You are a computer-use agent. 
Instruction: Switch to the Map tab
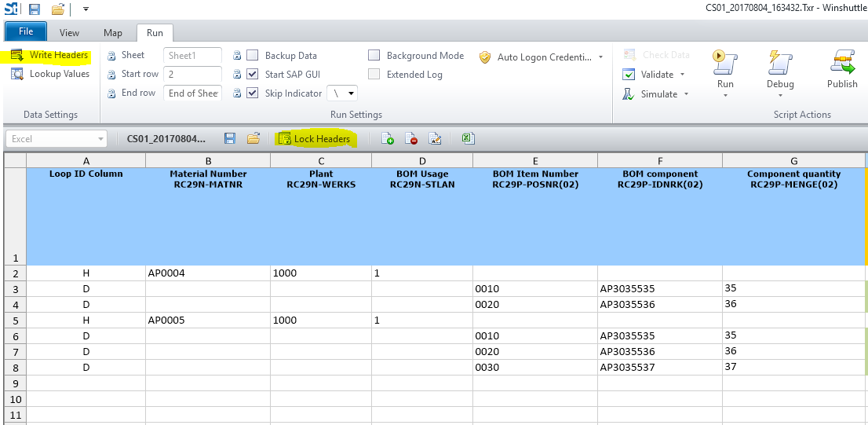coord(113,33)
